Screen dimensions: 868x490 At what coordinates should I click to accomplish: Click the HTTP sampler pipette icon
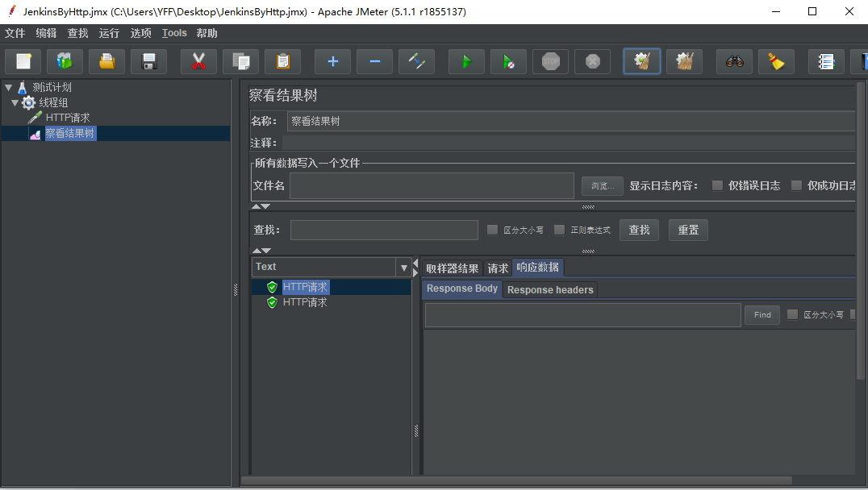pyautogui.click(x=35, y=117)
